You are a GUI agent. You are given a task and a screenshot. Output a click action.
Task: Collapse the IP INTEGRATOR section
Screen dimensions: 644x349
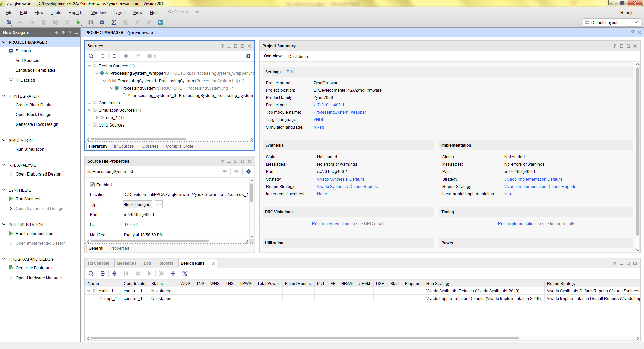4,96
